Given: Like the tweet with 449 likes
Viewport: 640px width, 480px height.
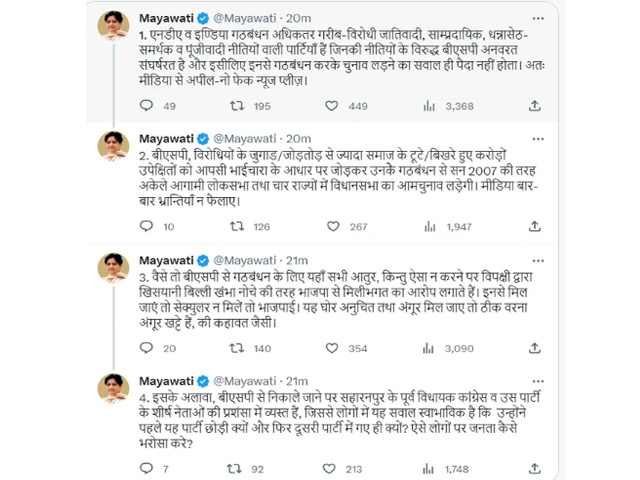Looking at the screenshot, I should click(331, 105).
